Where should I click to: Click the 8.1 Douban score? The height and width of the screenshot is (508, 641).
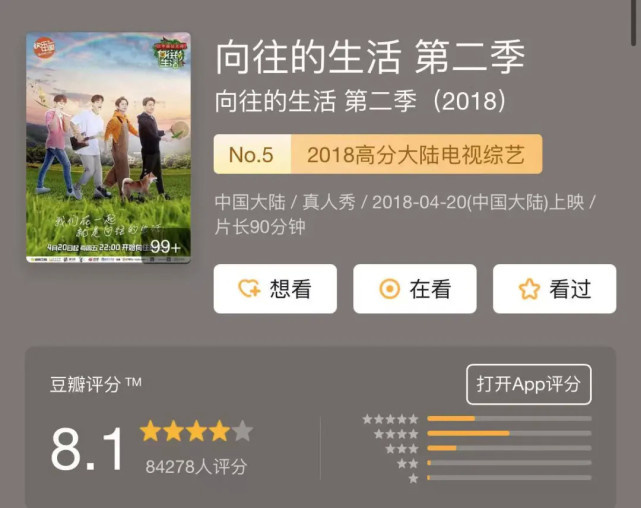pyautogui.click(x=87, y=449)
